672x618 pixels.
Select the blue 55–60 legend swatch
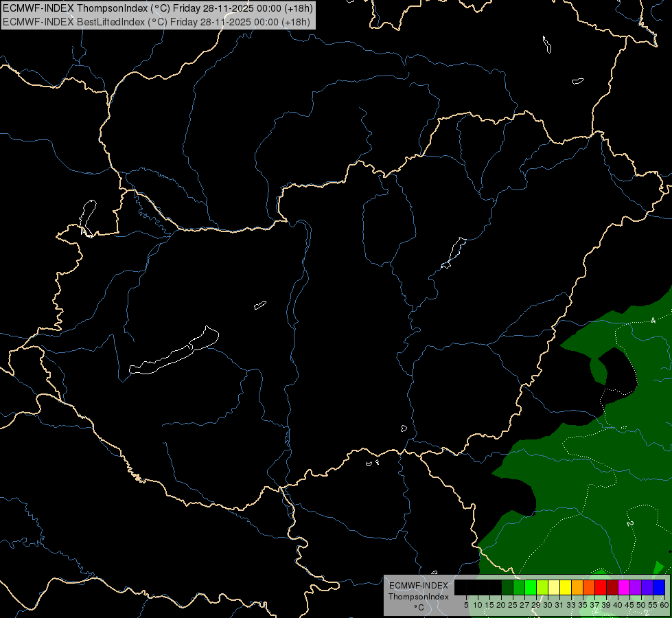pyautogui.click(x=659, y=588)
